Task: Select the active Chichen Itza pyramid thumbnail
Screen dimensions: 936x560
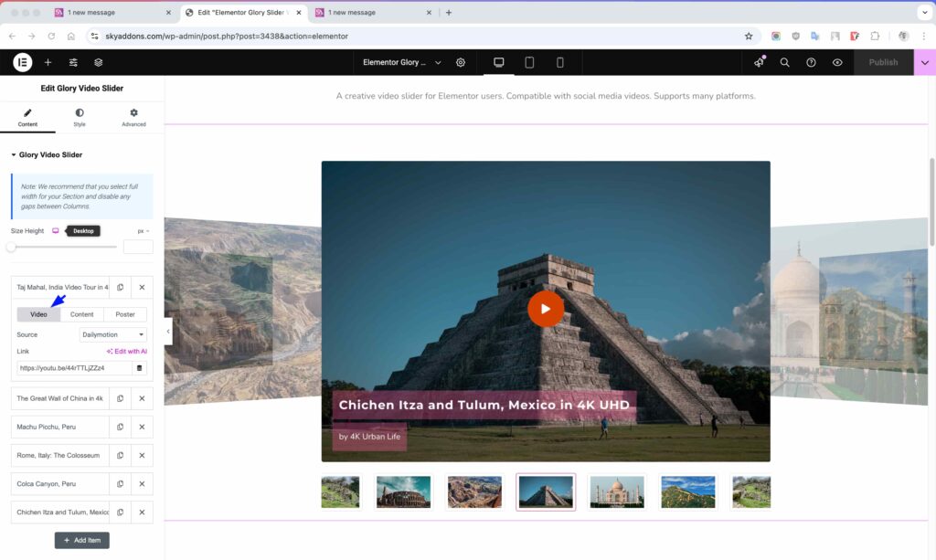Action: click(546, 492)
